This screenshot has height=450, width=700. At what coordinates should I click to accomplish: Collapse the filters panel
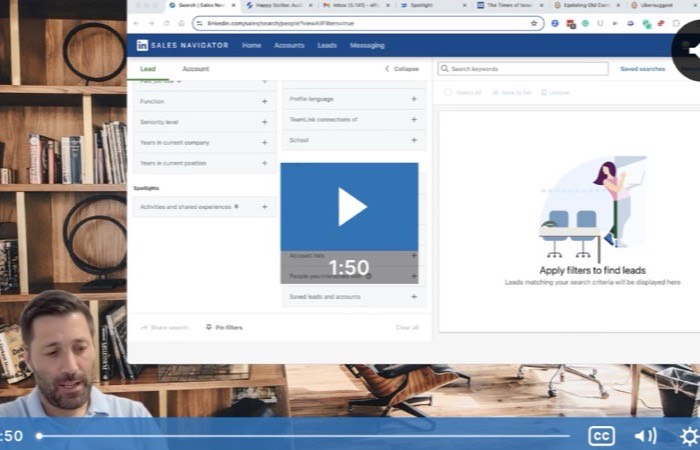[402, 69]
